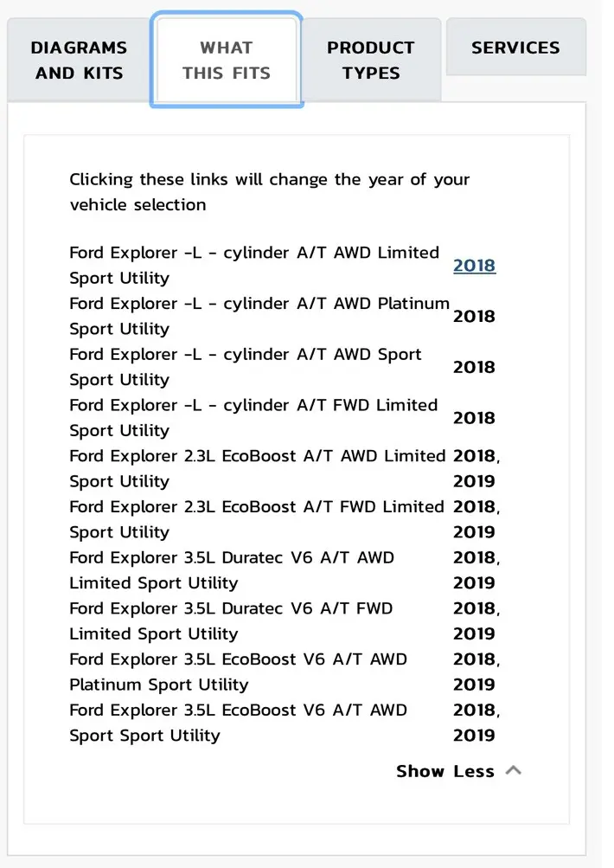Click 2018 for 3.5L Duratec V6 AWD
The width and height of the screenshot is (614, 868).
[x=474, y=557]
